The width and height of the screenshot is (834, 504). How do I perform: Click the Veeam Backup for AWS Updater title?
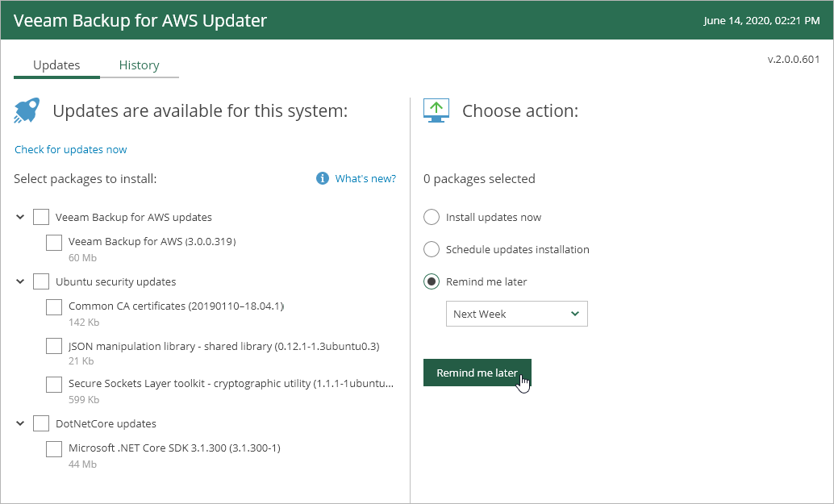pyautogui.click(x=140, y=20)
